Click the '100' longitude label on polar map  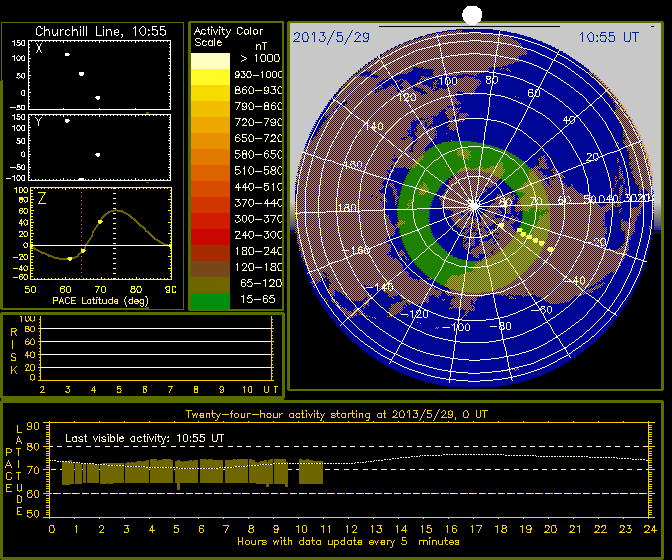point(447,81)
